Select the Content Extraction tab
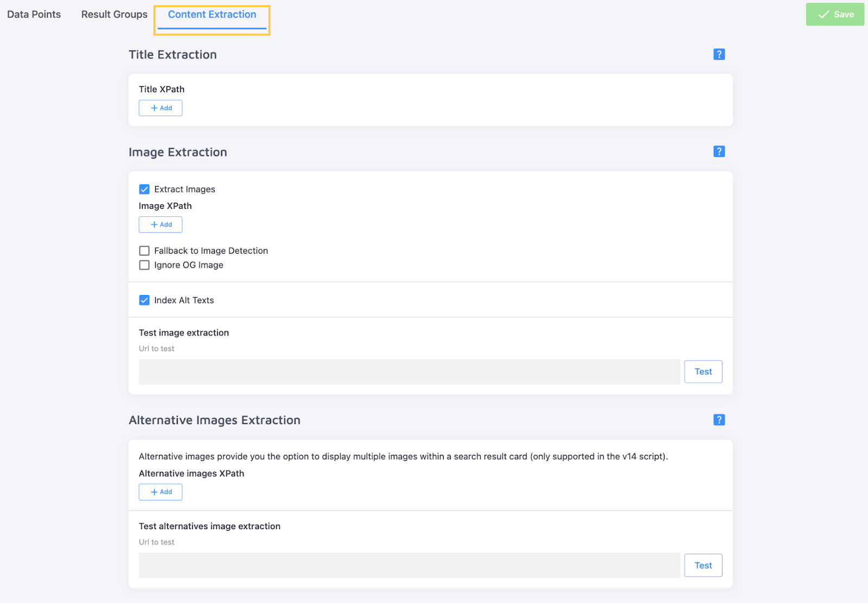The width and height of the screenshot is (868, 603). pyautogui.click(x=212, y=15)
